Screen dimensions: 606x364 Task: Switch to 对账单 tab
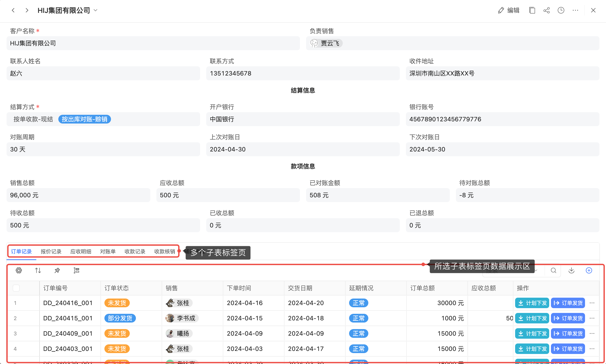coord(108,251)
